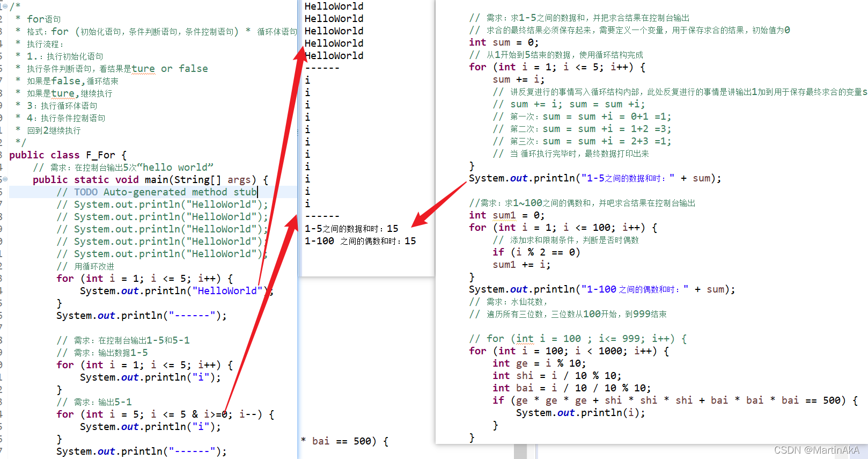
Task: Click the 'int sum1 = 0;' declaration
Action: tap(506, 215)
